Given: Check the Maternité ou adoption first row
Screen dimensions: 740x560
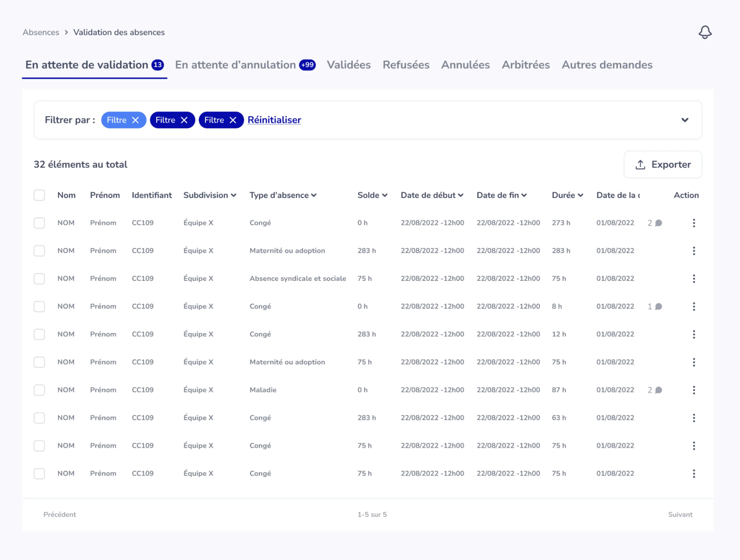Looking at the screenshot, I should (39, 250).
